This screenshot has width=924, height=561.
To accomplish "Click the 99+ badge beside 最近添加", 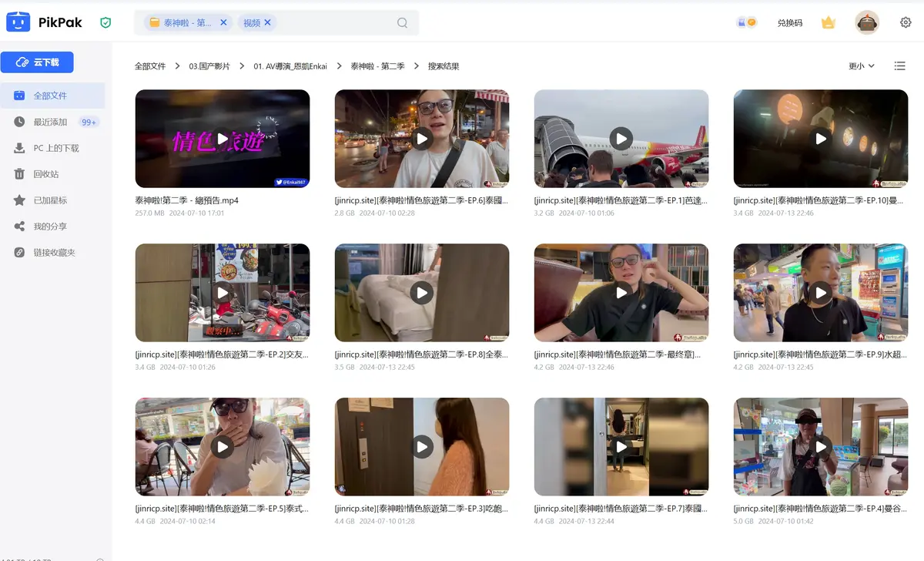I will coord(89,122).
